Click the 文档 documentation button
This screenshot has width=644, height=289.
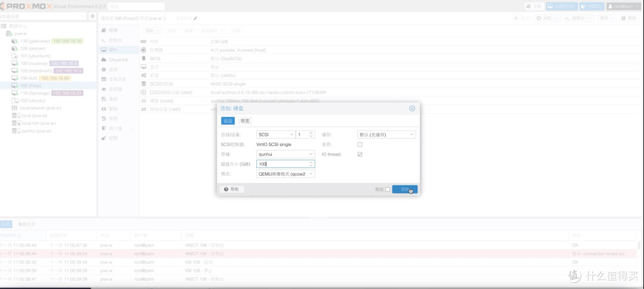534,6
